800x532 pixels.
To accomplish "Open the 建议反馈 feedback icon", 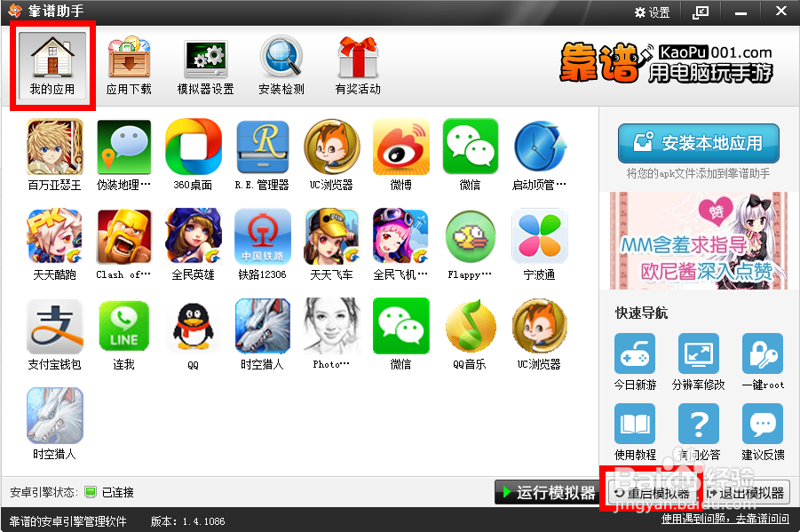I will [763, 424].
